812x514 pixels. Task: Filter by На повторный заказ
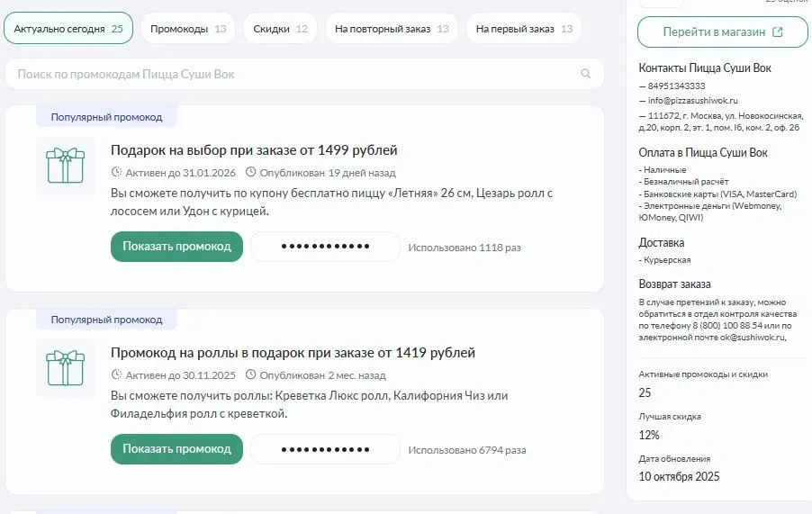[392, 29]
